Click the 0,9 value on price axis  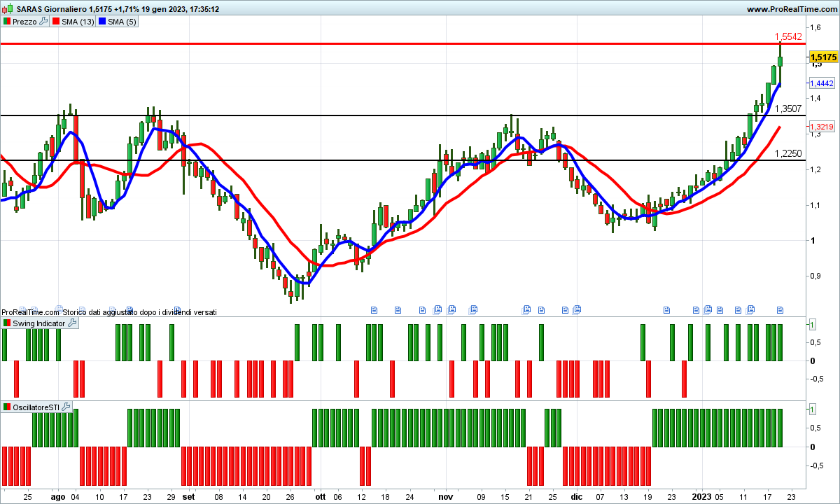pyautogui.click(x=815, y=276)
